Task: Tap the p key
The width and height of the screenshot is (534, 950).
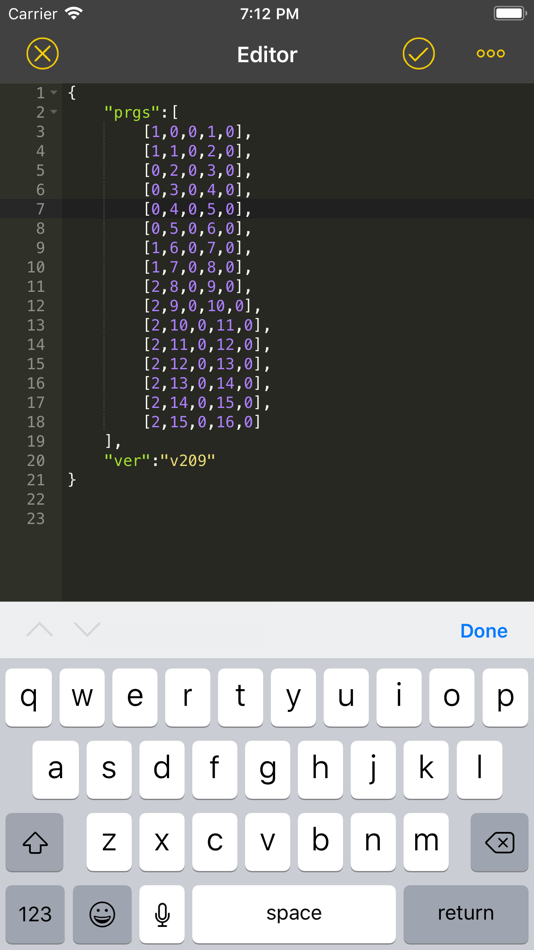Action: point(505,697)
